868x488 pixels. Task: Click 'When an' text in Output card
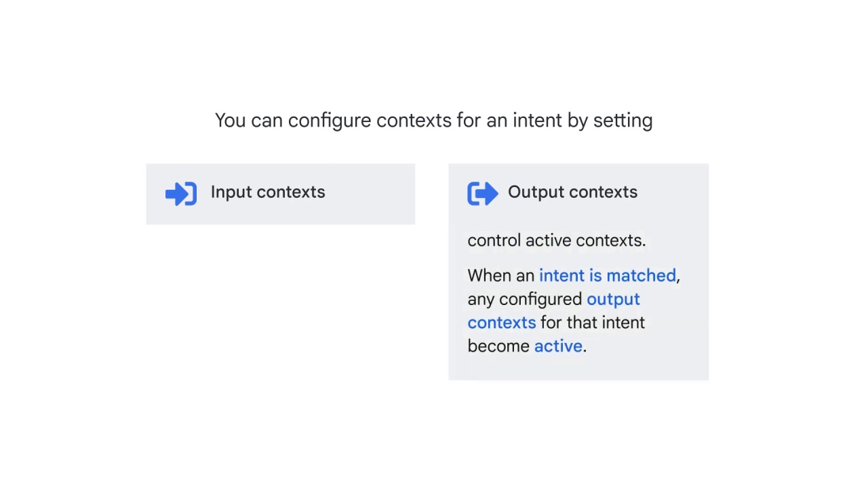pyautogui.click(x=501, y=276)
